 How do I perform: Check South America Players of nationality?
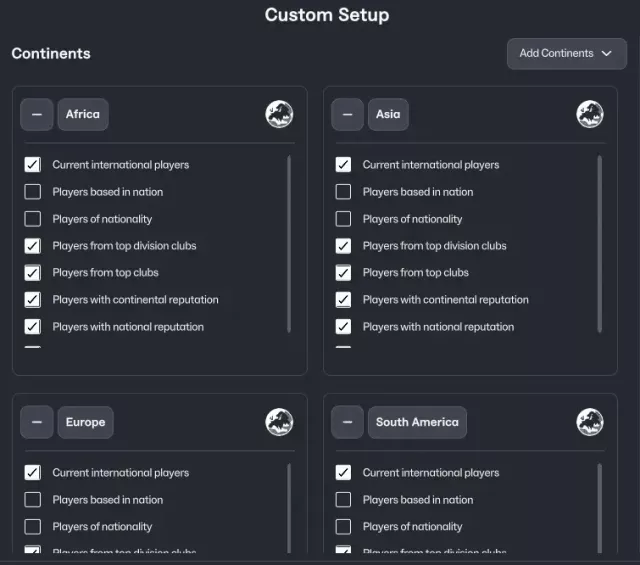click(x=343, y=527)
